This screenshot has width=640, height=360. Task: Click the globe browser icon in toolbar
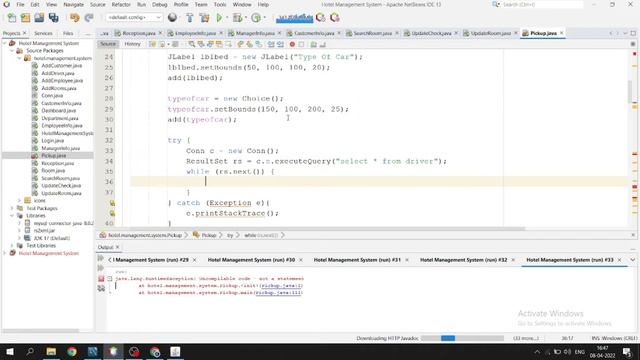(x=172, y=18)
